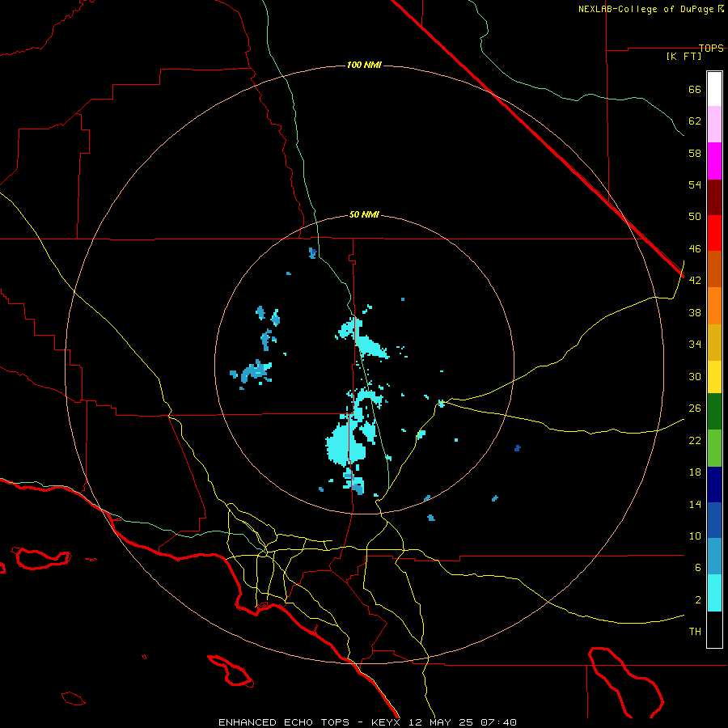Click the yellow swatch near 30
Image resolution: width=728 pixels, height=728 pixels.
click(714, 376)
